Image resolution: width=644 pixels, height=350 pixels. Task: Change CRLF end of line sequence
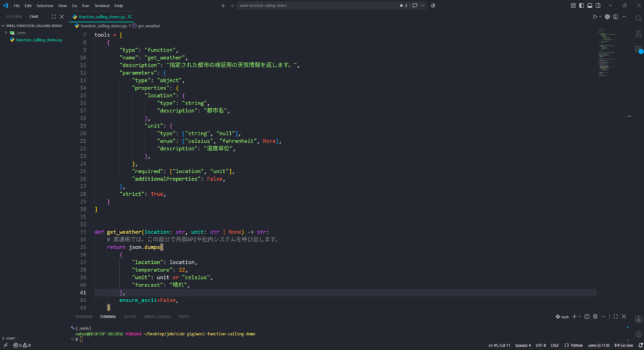tap(555, 346)
